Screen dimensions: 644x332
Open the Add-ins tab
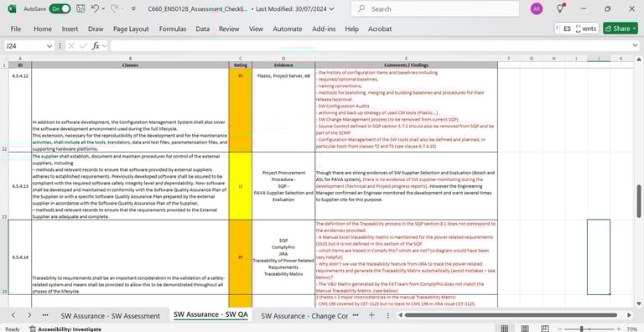click(324, 29)
